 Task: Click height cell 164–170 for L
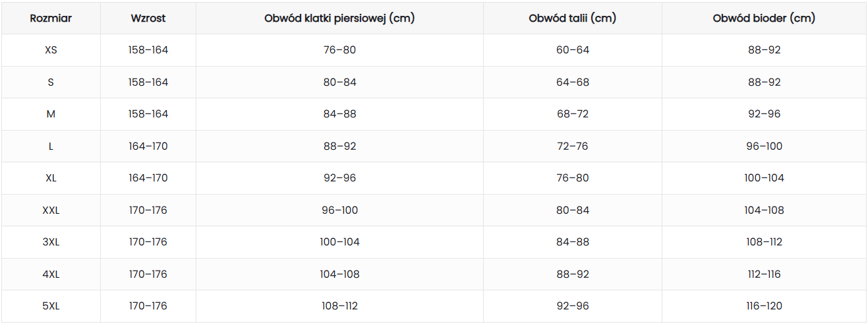coord(148,146)
